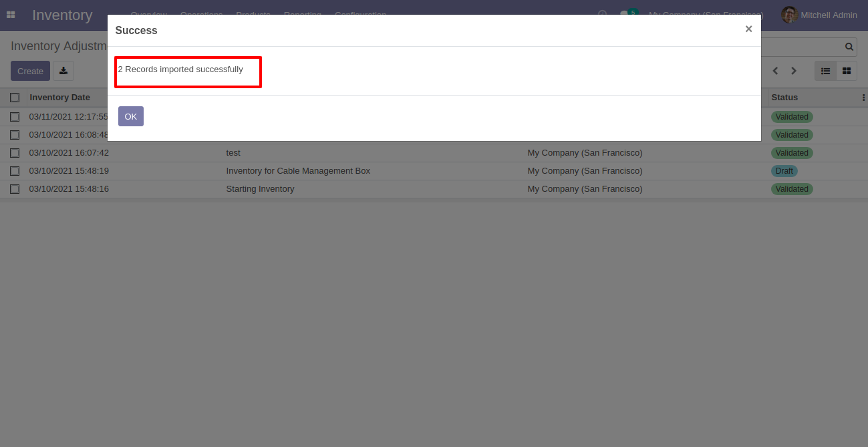Open 'Starting Inventory' record
The height and width of the screenshot is (447, 868).
260,189
